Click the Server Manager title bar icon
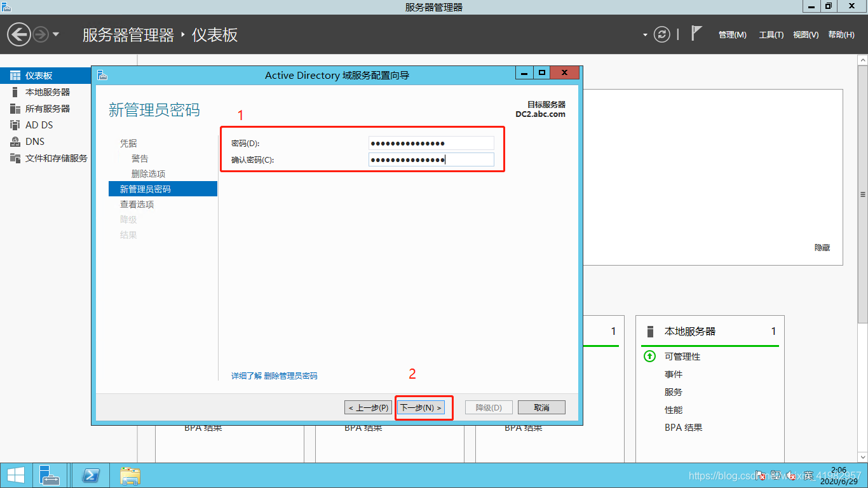The height and width of the screenshot is (488, 868). [x=6, y=7]
